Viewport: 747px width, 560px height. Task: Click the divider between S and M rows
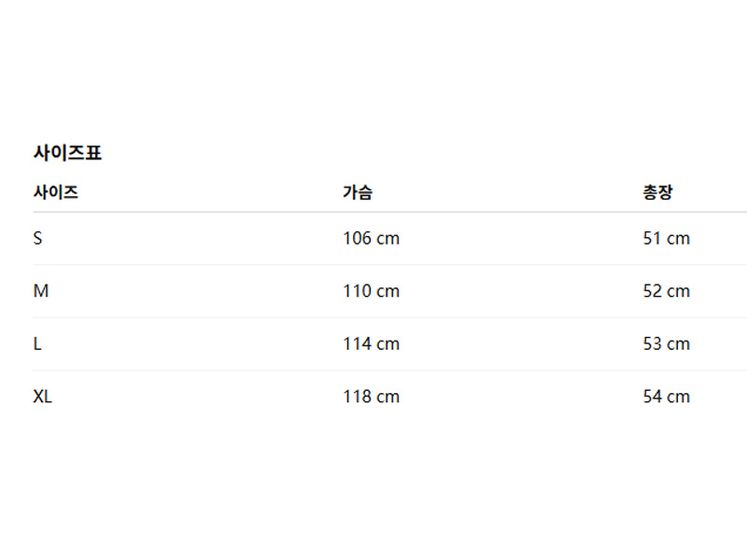[373, 265]
